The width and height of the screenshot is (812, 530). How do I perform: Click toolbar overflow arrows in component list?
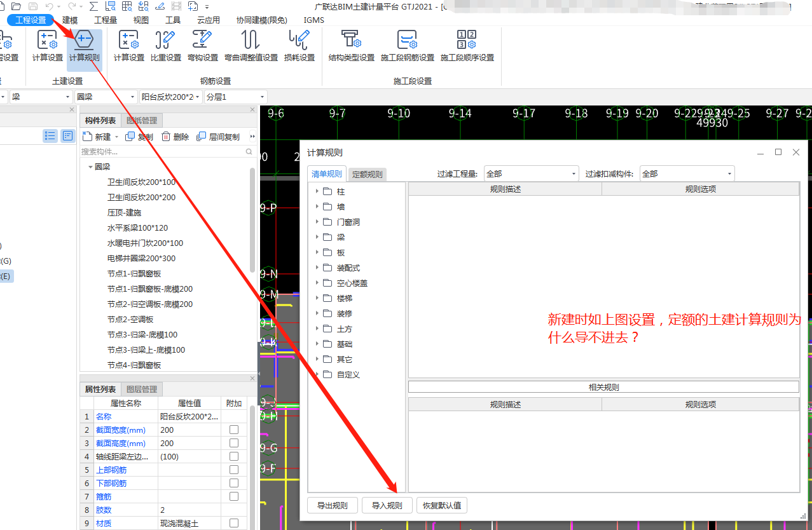coord(252,137)
